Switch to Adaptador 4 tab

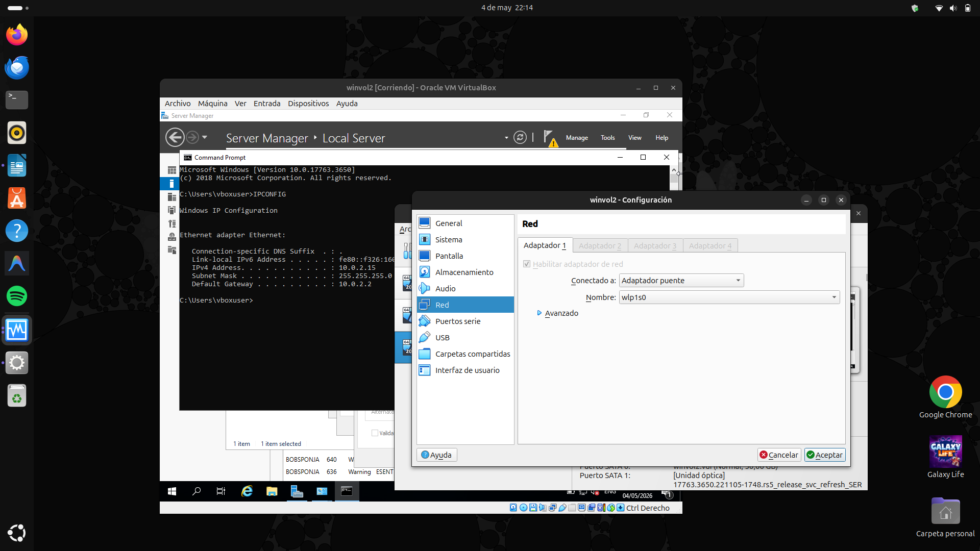click(x=710, y=245)
